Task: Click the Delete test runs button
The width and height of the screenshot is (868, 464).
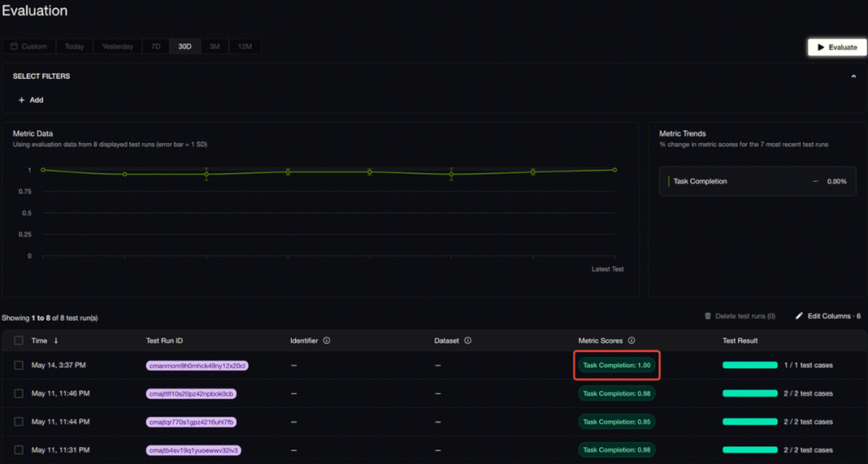Action: (x=739, y=316)
